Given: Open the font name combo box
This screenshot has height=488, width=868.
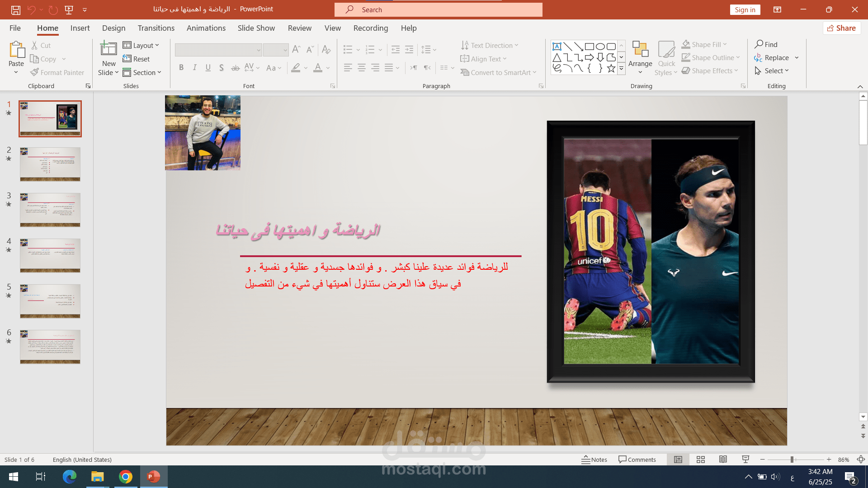Looking at the screenshot, I should pyautogui.click(x=218, y=50).
